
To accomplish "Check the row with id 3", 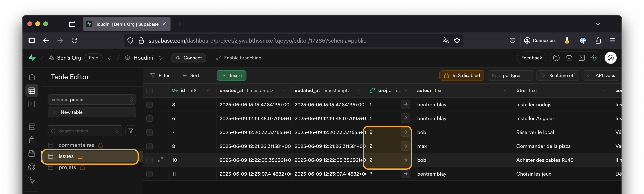I will [x=149, y=104].
